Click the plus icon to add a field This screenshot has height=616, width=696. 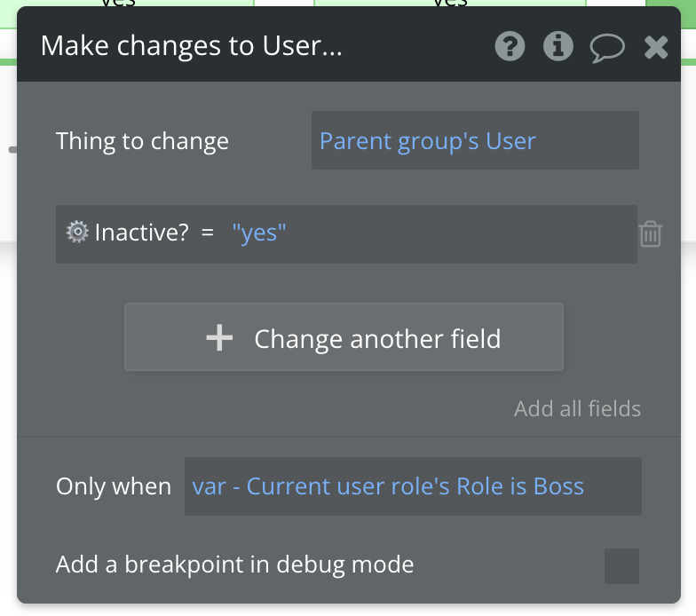tap(219, 338)
